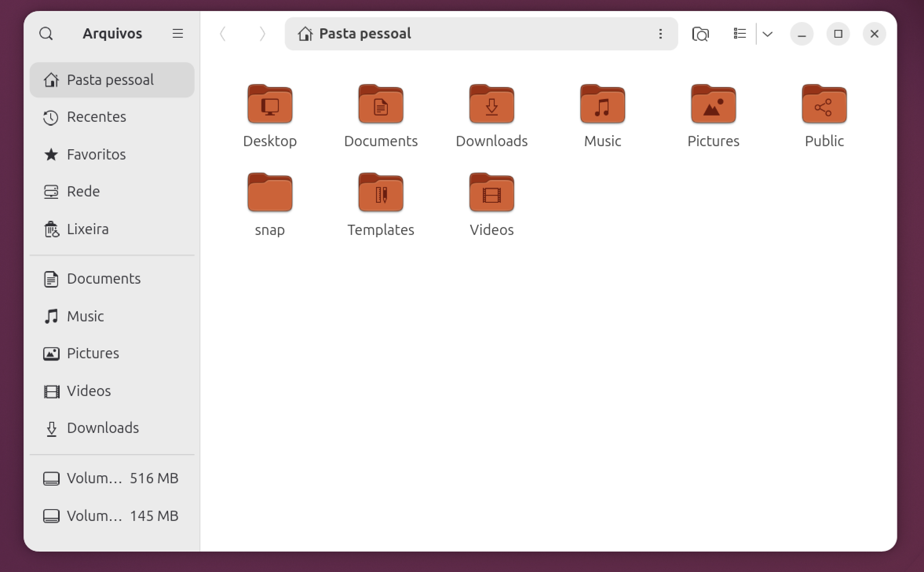Open the three-dot menu in the path bar
The height and width of the screenshot is (572, 924).
pyautogui.click(x=661, y=34)
